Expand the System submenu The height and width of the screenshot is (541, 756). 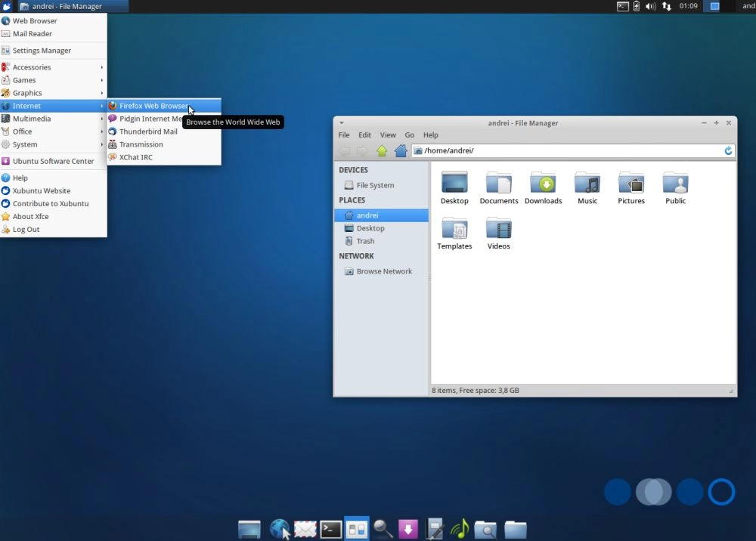click(53, 144)
